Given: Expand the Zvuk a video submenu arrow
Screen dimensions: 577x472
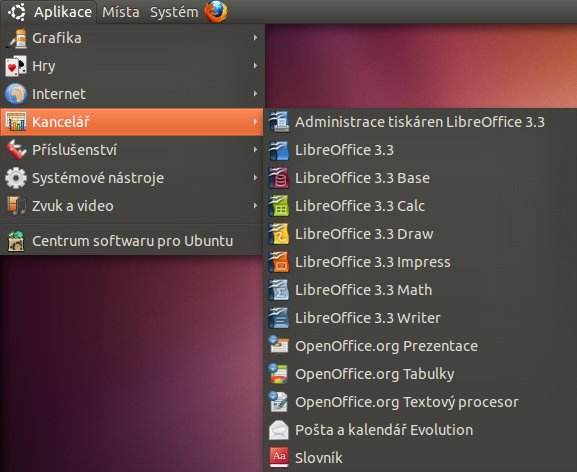Looking at the screenshot, I should click(x=255, y=205).
